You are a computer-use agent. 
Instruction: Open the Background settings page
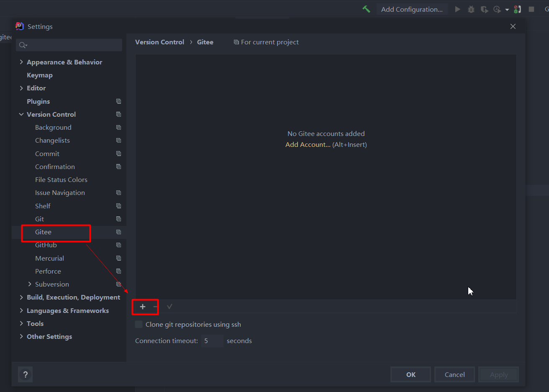(53, 127)
